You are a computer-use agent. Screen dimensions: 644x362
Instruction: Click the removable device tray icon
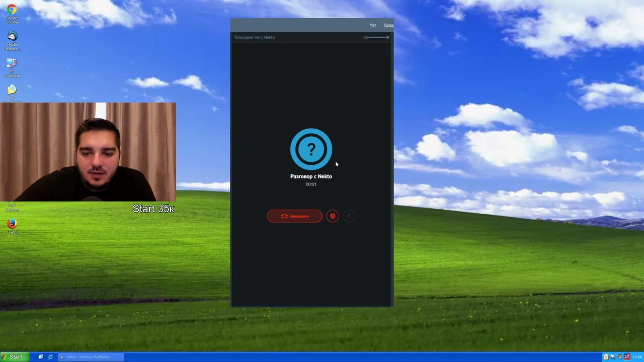613,357
